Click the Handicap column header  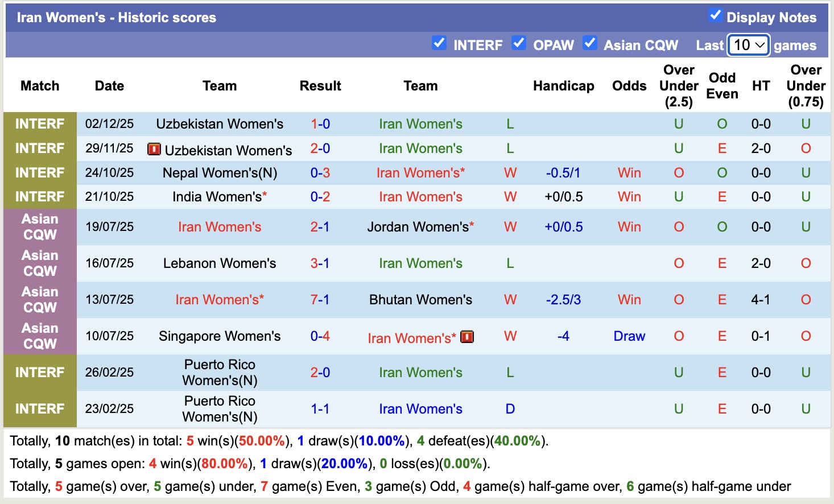(563, 86)
